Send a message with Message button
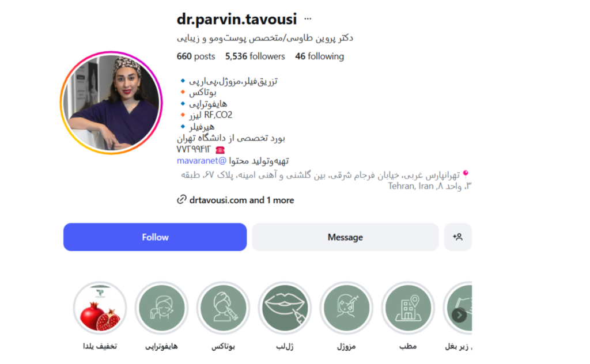The height and width of the screenshot is (364, 590). point(346,237)
